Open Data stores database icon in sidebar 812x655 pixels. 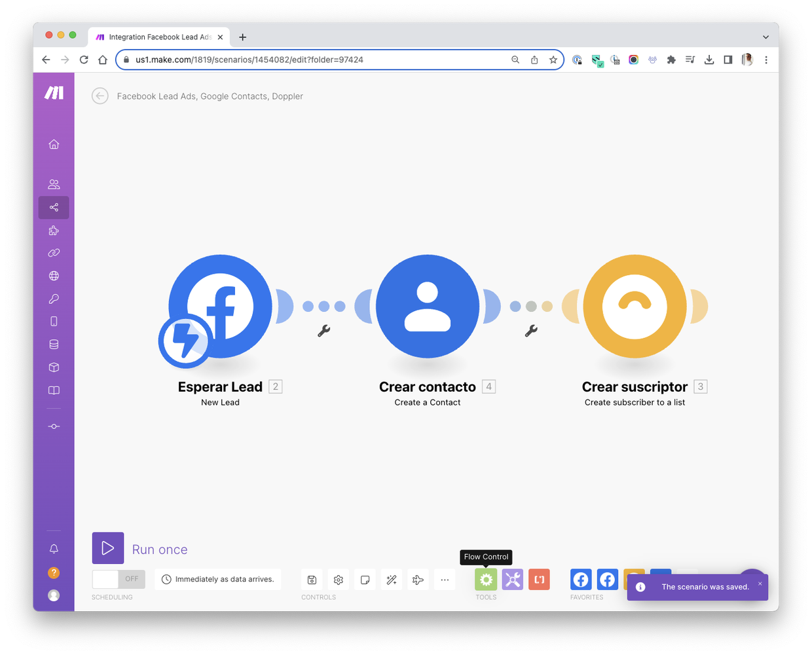tap(54, 345)
